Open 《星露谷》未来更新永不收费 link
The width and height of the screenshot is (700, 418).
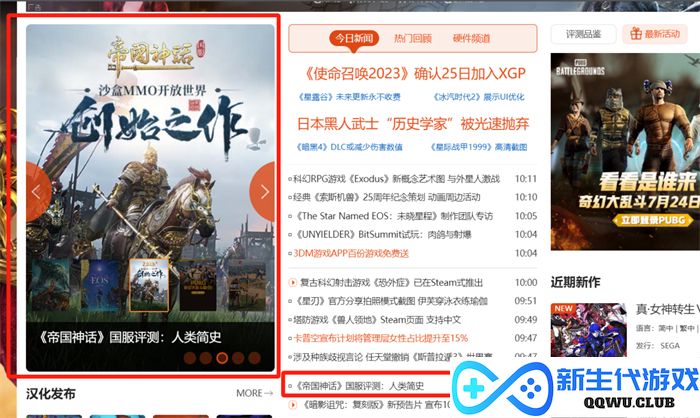349,97
